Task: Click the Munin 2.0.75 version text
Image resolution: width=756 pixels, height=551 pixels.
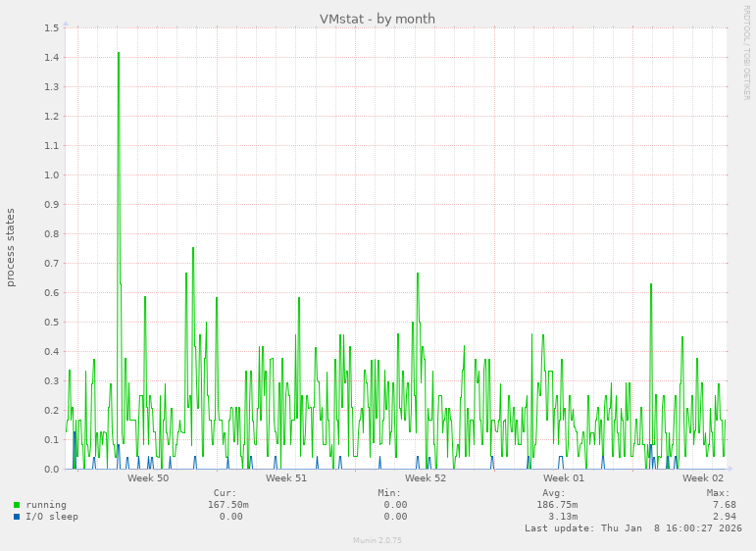Action: tap(378, 540)
